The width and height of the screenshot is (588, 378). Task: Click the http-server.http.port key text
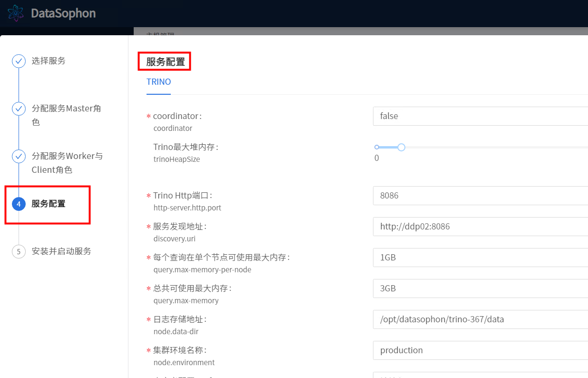coord(187,208)
